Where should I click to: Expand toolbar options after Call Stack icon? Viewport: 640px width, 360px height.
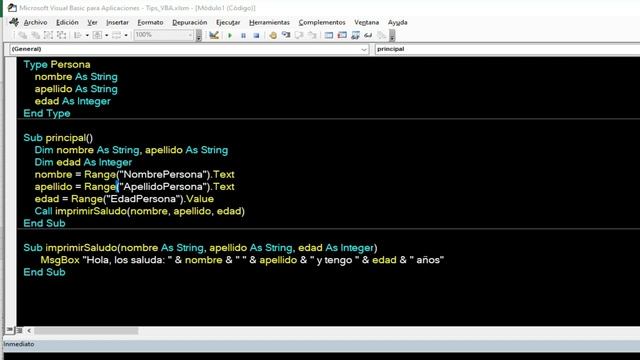pyautogui.click(x=392, y=36)
